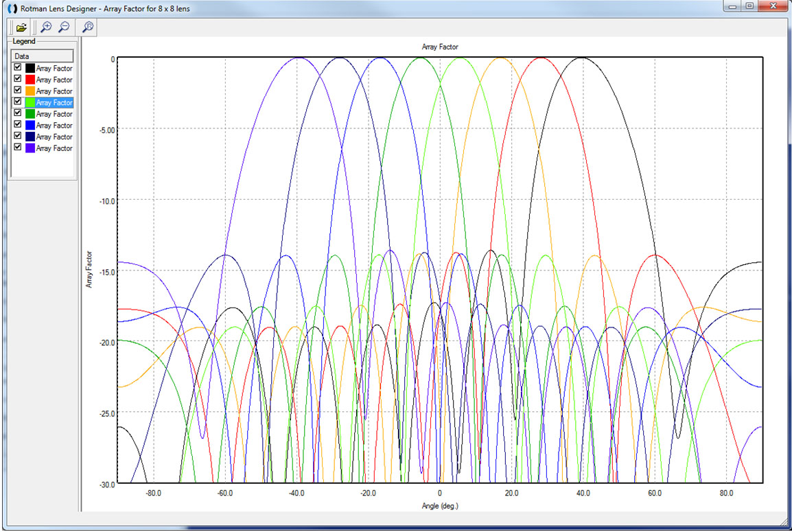Click the bright blue legend color swatch
The width and height of the screenshot is (792, 532).
(x=30, y=126)
